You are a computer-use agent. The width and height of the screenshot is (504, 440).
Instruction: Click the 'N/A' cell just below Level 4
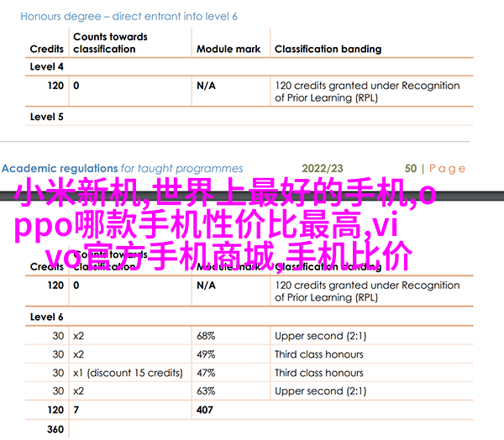pos(206,86)
